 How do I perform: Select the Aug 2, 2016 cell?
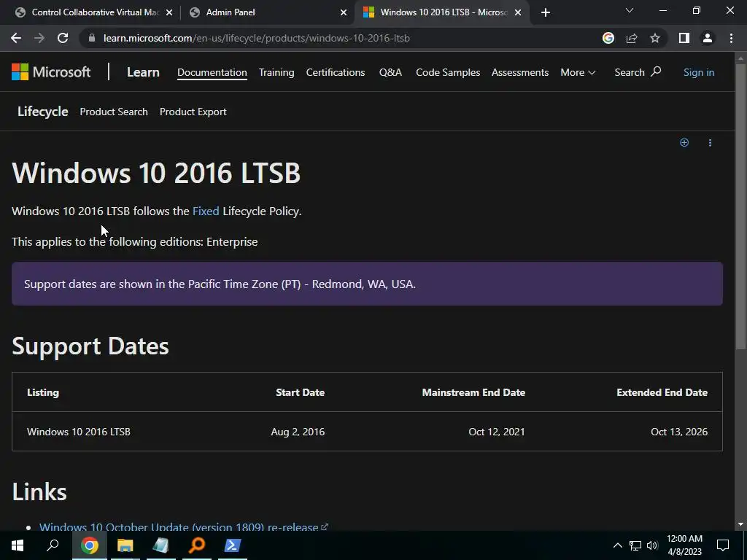click(x=298, y=432)
